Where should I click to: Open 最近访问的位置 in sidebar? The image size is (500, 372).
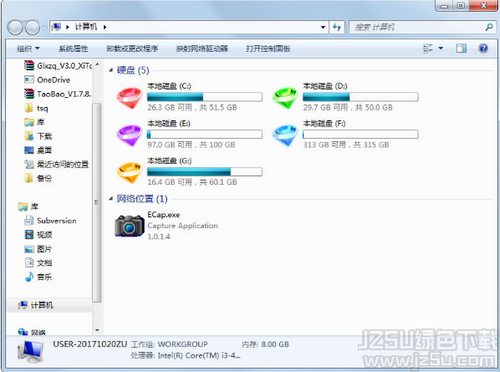pyautogui.click(x=56, y=164)
